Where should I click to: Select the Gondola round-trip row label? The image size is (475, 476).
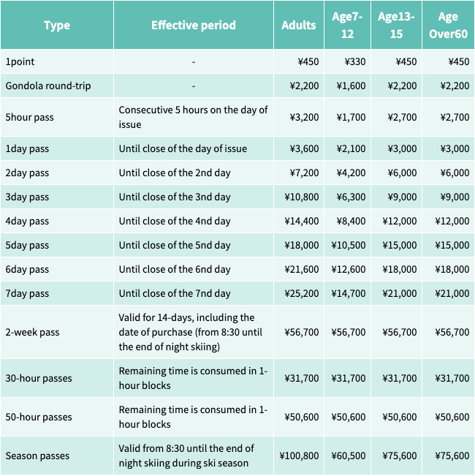48,86
